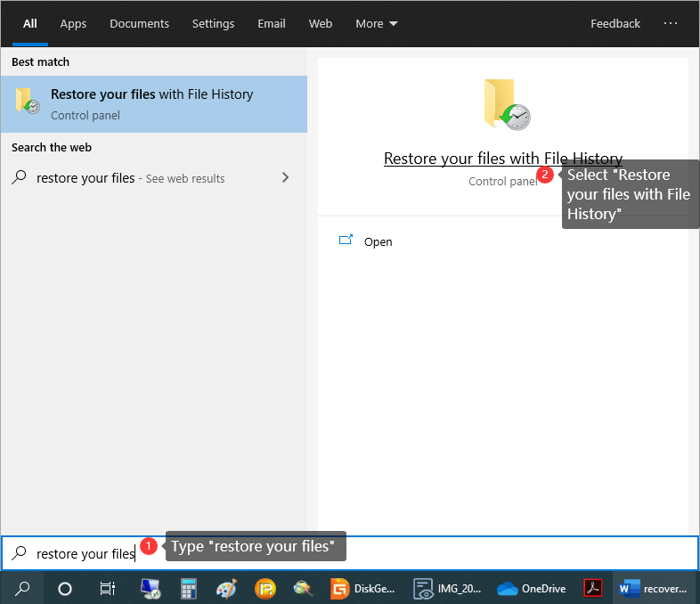Switch to the Apps tab
The image size is (700, 604).
[x=73, y=24]
